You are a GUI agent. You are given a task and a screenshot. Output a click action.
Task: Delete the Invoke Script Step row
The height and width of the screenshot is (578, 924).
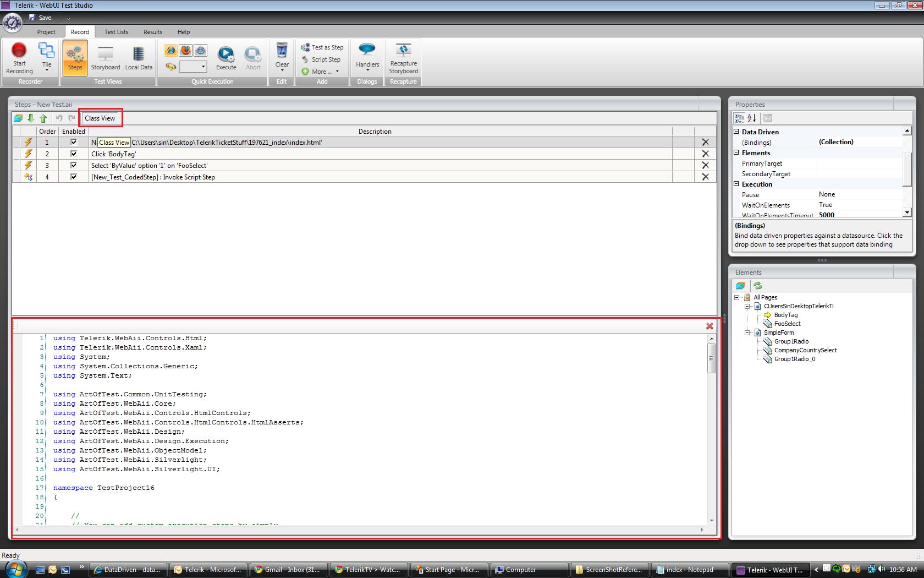tap(705, 177)
